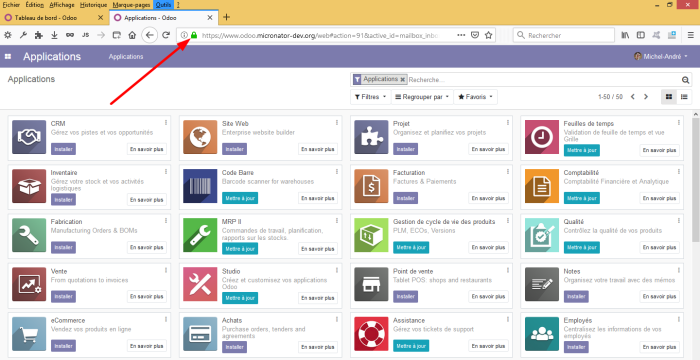Install the CRM application

tap(63, 149)
